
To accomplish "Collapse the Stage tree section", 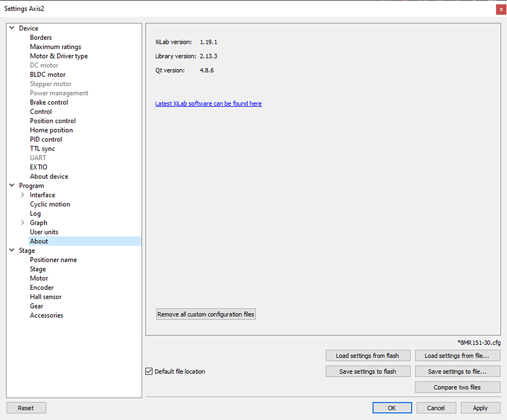I will click(12, 250).
